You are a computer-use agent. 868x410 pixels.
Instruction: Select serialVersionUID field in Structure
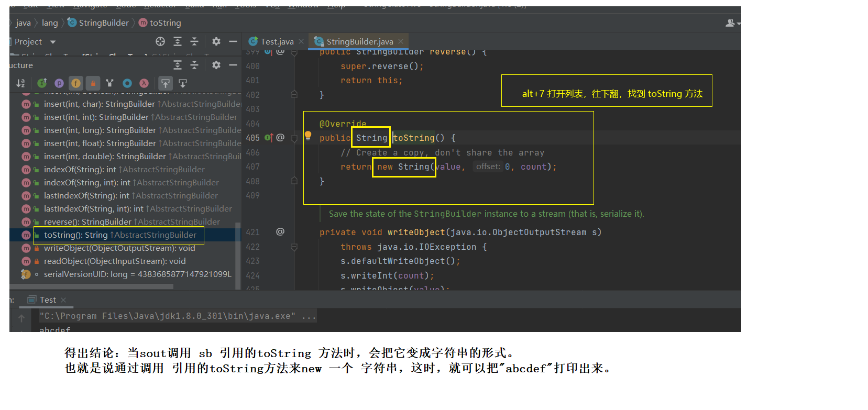coord(125,274)
